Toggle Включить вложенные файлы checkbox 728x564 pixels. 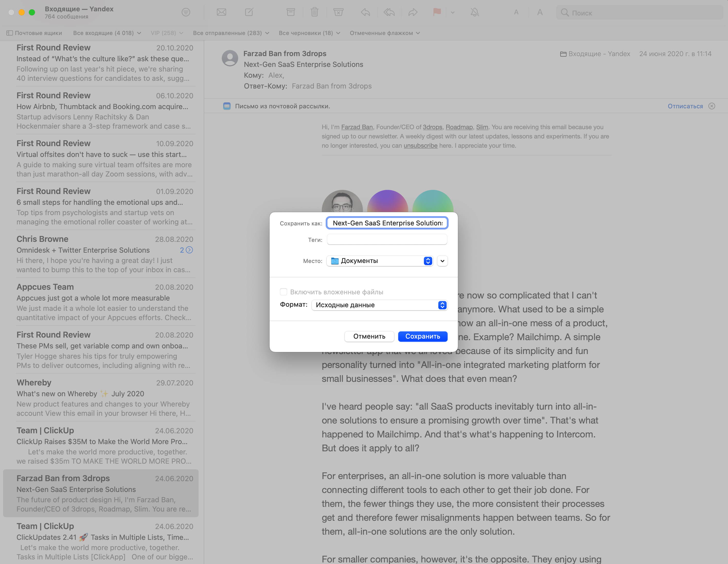click(x=283, y=292)
